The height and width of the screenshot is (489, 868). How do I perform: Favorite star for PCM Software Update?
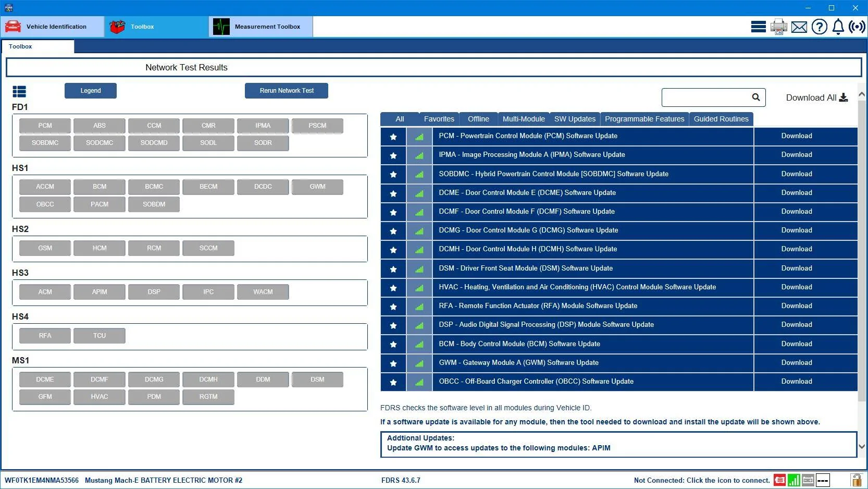point(393,137)
